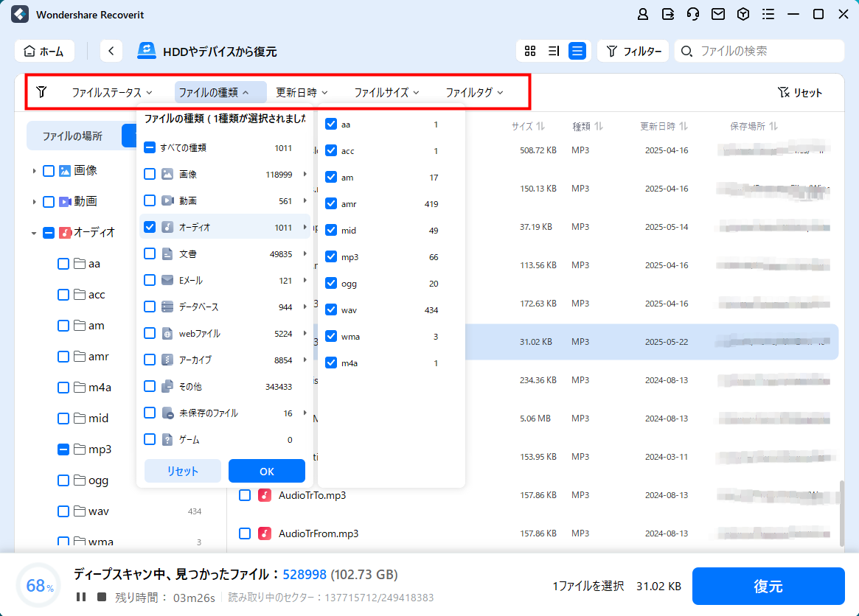Check the AudioTrTo.mp3 file checkbox
The width and height of the screenshot is (859, 616).
(x=245, y=495)
